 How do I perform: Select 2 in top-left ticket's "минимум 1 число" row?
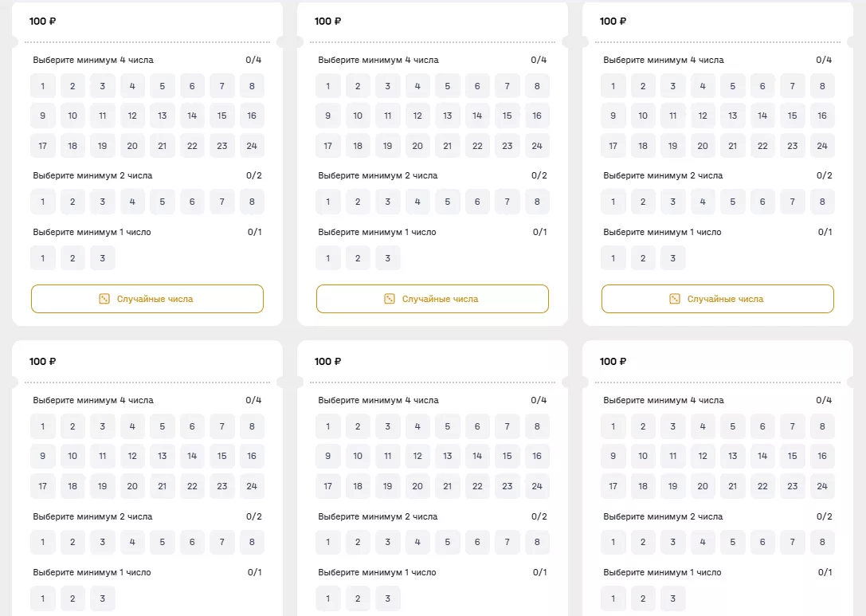coord(72,258)
